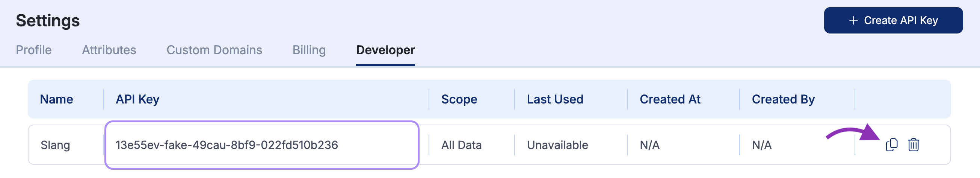Click the Name column header
This screenshot has width=980, height=178.
coord(56,99)
